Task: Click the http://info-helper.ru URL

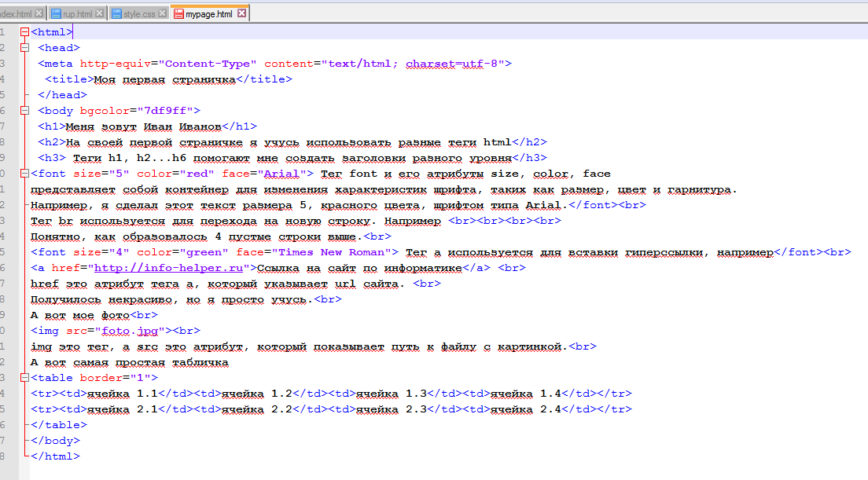Action: pos(168,268)
